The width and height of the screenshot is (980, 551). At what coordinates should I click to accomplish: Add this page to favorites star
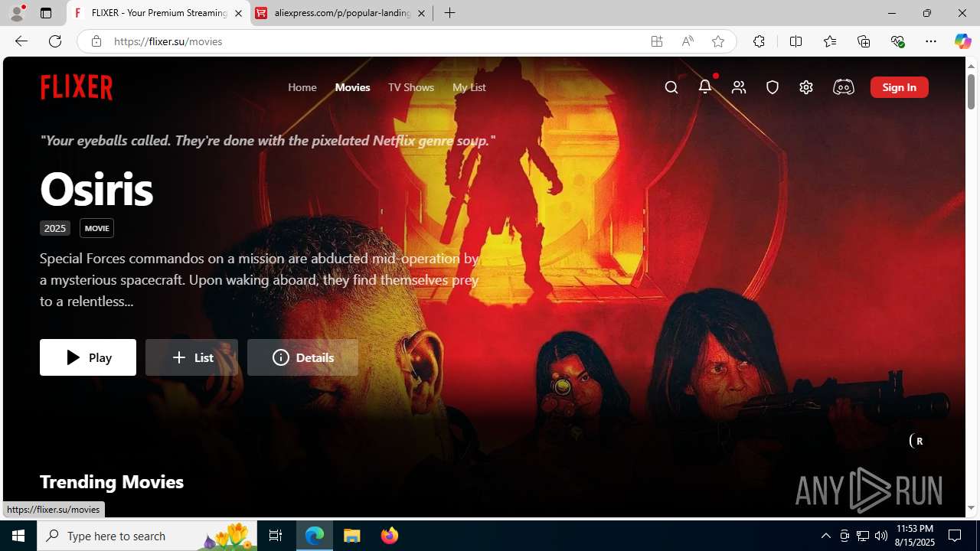click(718, 41)
